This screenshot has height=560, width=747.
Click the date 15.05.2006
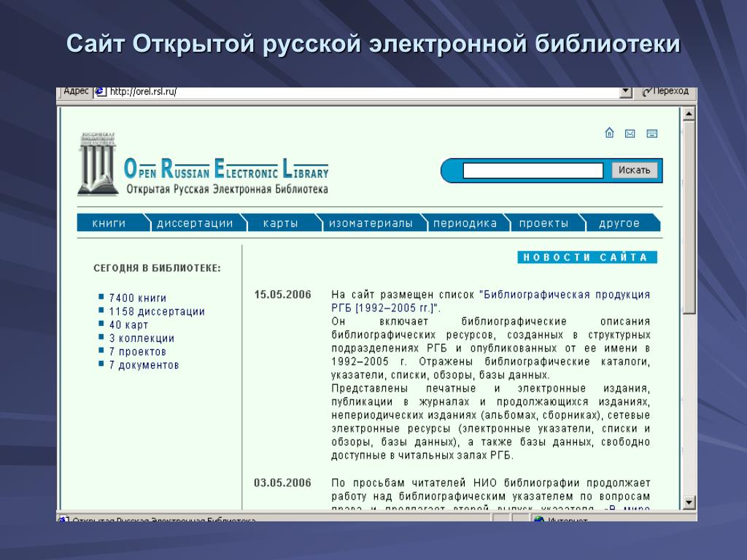coord(282,295)
